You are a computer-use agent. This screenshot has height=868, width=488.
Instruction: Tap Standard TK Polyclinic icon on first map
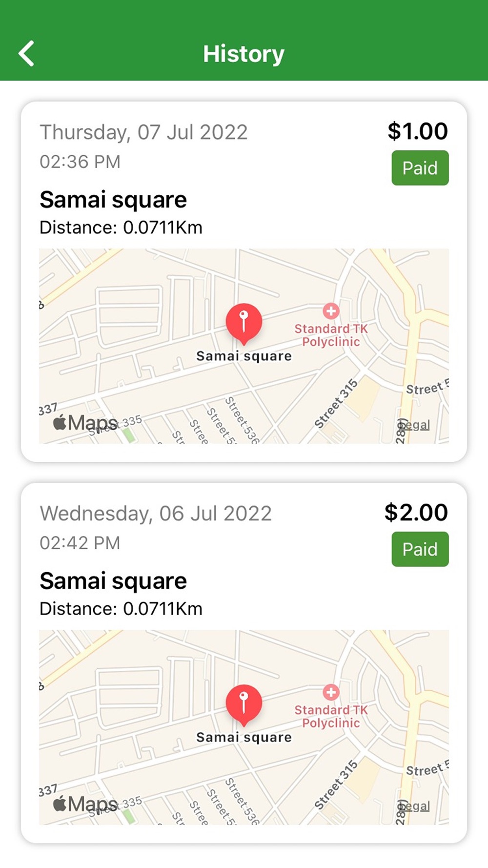point(331,311)
